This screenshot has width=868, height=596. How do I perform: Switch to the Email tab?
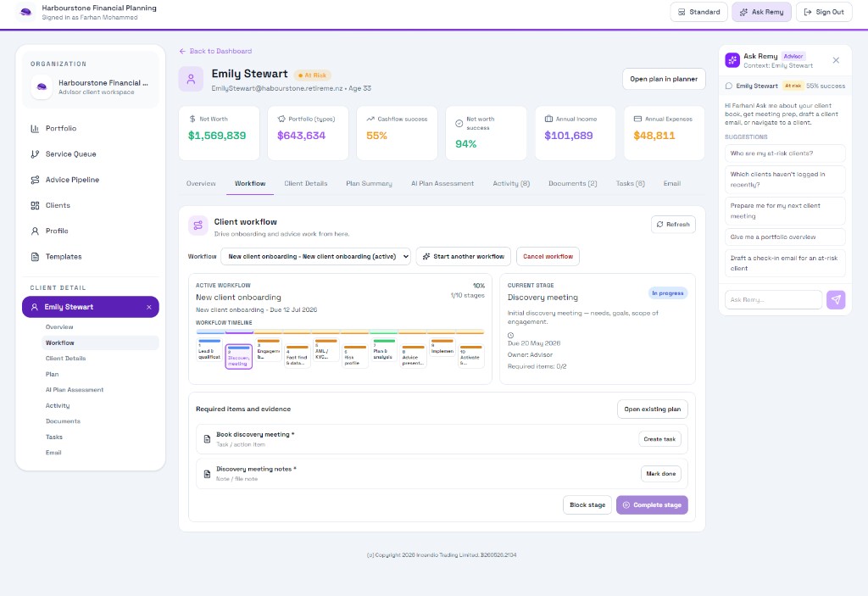pyautogui.click(x=672, y=183)
